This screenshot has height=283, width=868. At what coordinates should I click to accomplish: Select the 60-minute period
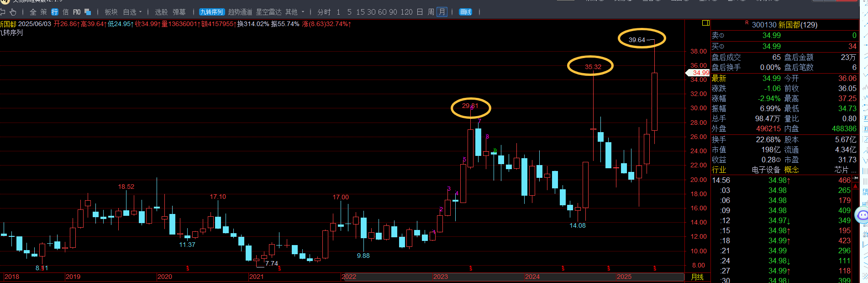(x=382, y=12)
